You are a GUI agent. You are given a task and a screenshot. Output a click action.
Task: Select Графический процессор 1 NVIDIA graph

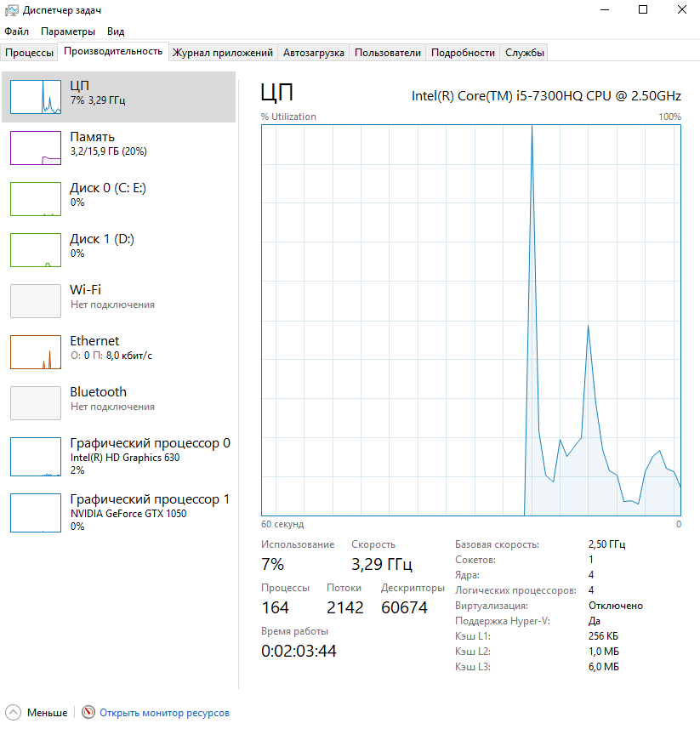36,513
